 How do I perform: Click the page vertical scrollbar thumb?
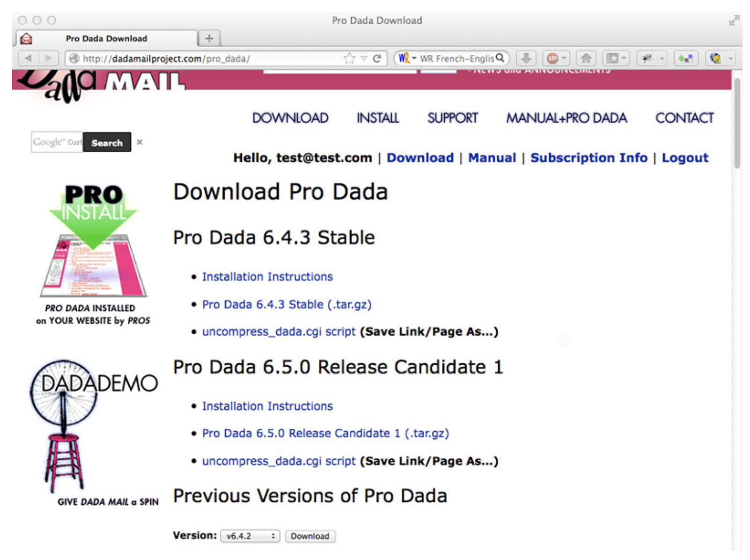(x=737, y=123)
